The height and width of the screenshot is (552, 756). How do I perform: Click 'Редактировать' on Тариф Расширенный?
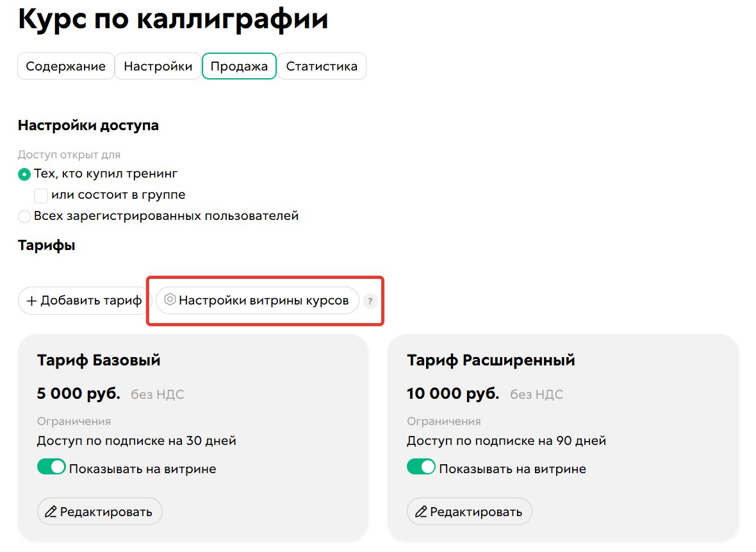coord(469,511)
